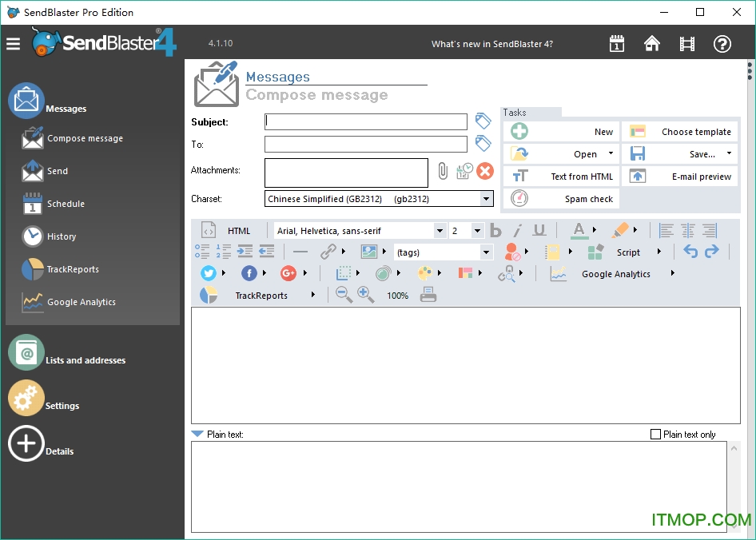
Task: Attach a file with paperclip icon
Action: [x=443, y=171]
